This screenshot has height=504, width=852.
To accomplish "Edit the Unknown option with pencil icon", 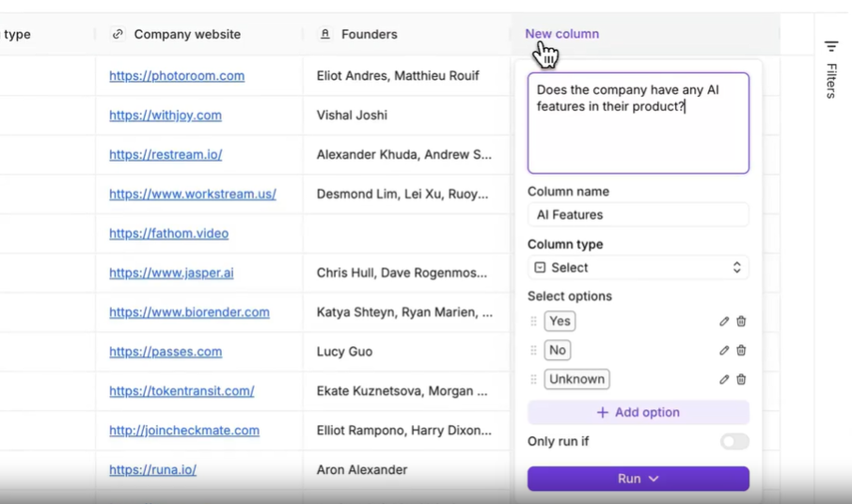I will (724, 379).
